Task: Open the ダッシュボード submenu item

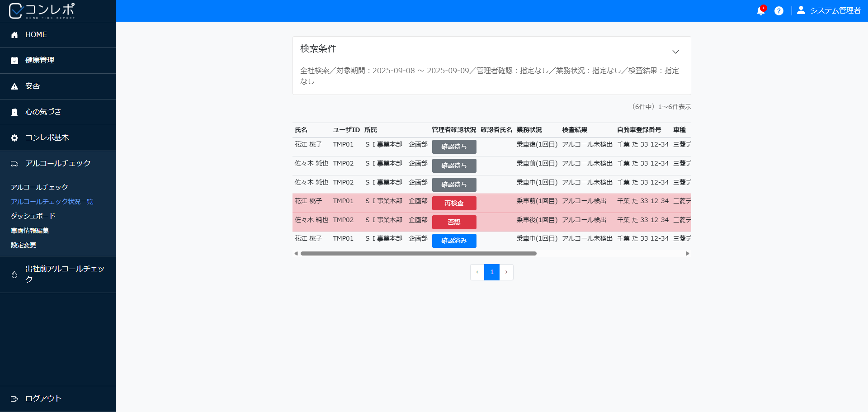Action: click(33, 216)
